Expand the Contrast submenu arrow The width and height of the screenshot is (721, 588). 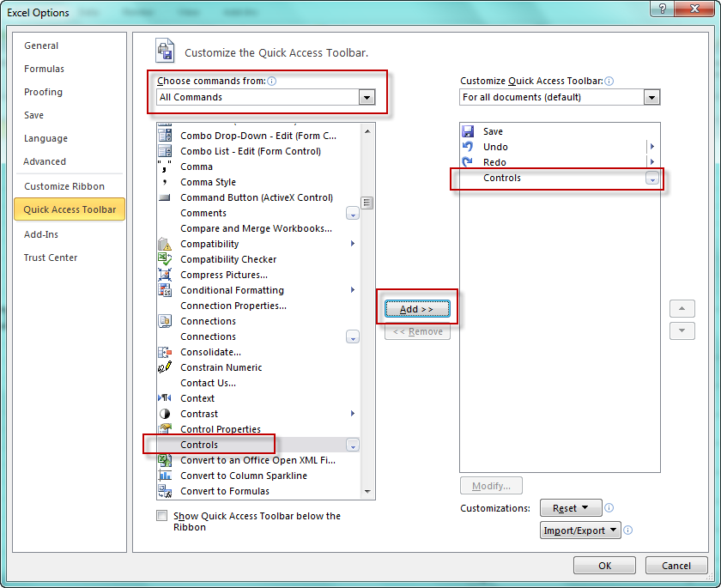353,413
